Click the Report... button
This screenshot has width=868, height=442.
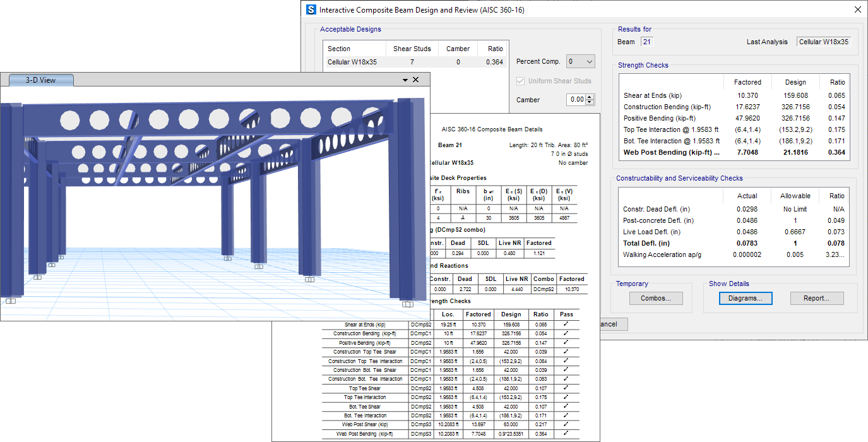click(816, 298)
